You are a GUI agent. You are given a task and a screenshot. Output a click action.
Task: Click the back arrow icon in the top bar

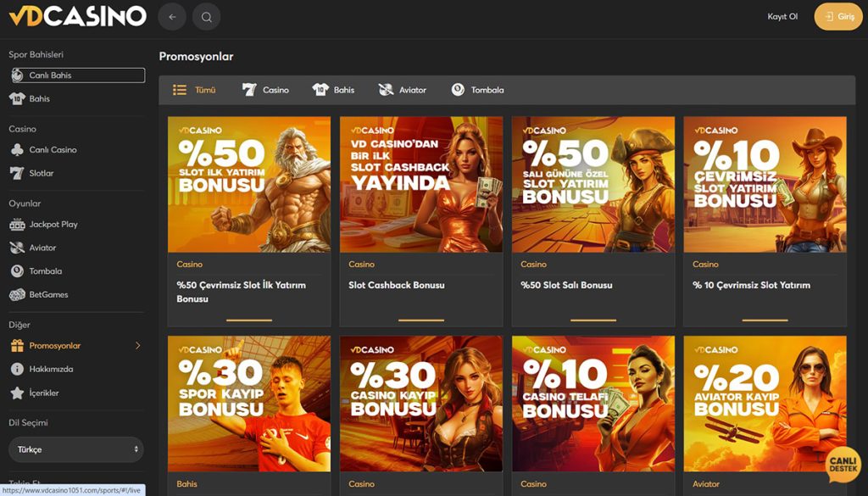[x=172, y=16]
